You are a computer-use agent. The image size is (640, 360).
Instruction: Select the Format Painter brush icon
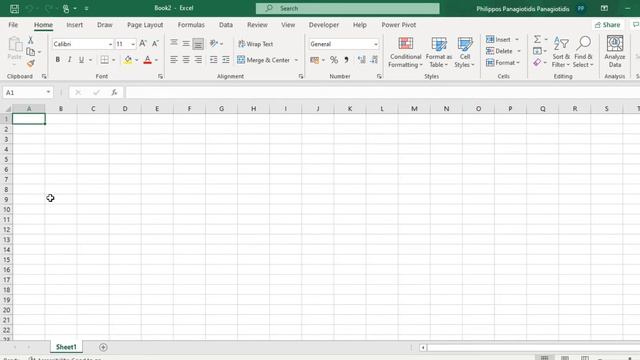(x=31, y=63)
